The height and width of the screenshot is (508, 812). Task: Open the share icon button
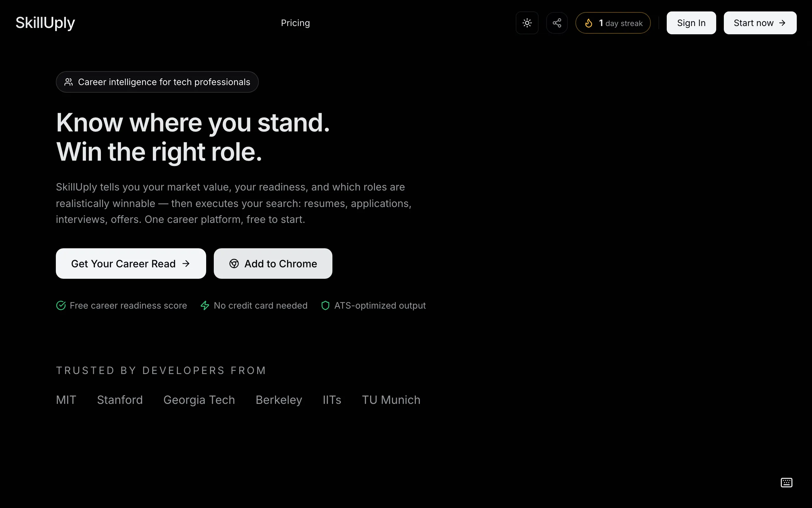click(x=557, y=23)
